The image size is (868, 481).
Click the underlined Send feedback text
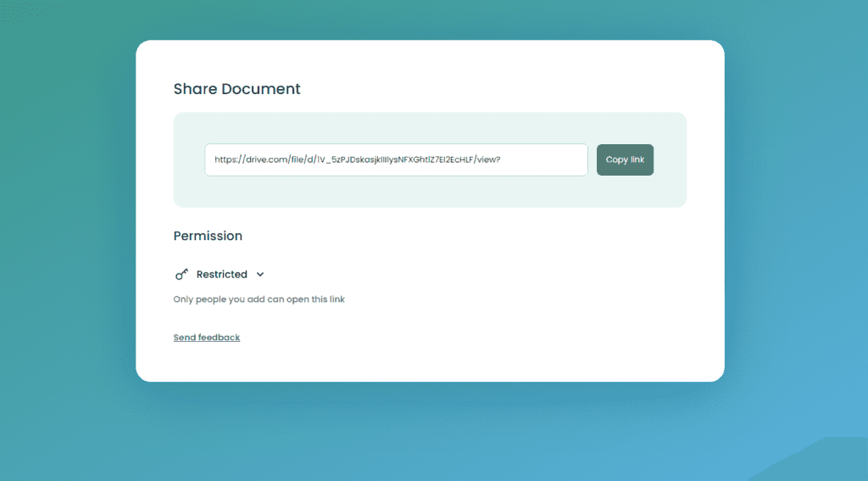(207, 338)
